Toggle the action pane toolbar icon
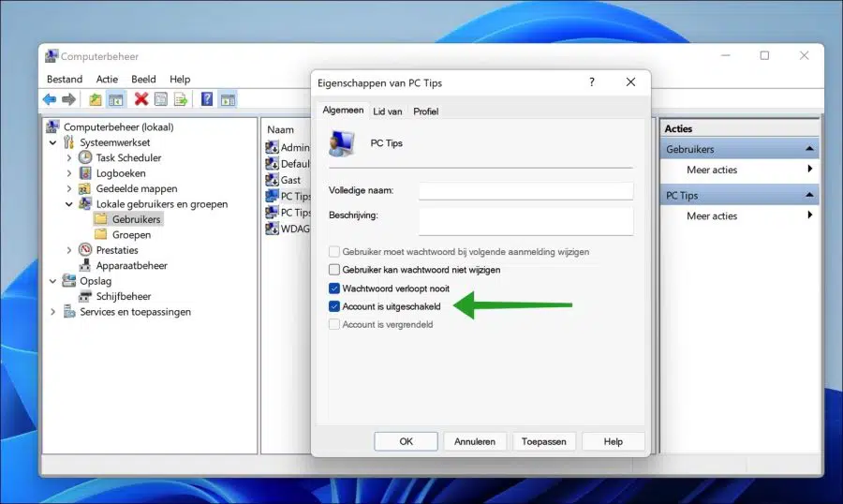Viewport: 843px width, 504px height. tap(228, 99)
